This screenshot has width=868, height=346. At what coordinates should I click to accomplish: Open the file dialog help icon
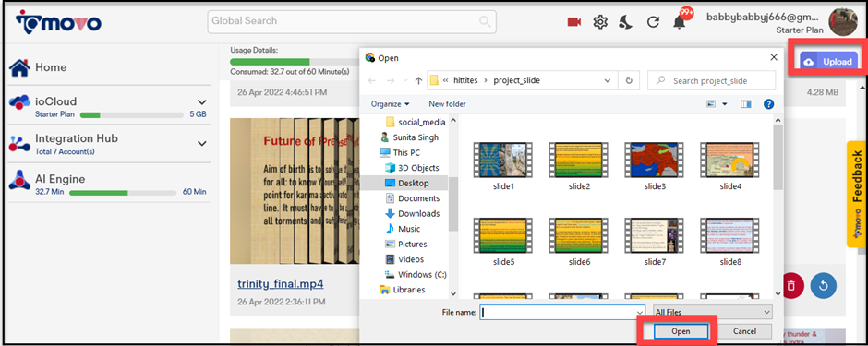click(x=768, y=104)
